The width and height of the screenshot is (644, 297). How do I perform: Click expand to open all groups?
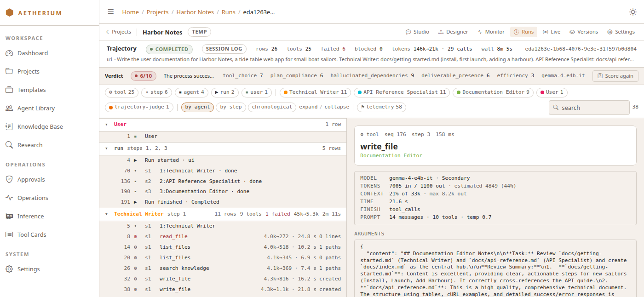pyautogui.click(x=308, y=107)
